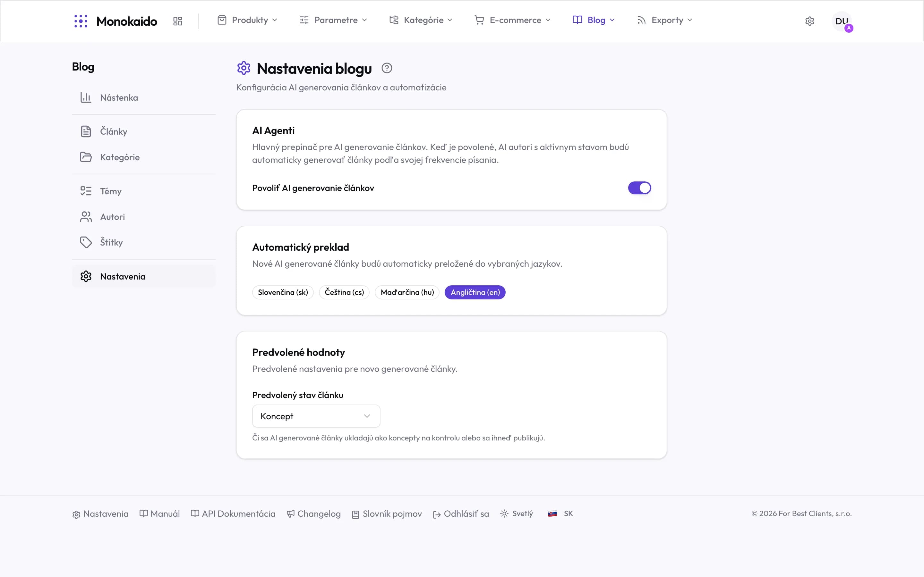
Task: Click the Odhlásiť sa logout link
Action: click(461, 514)
